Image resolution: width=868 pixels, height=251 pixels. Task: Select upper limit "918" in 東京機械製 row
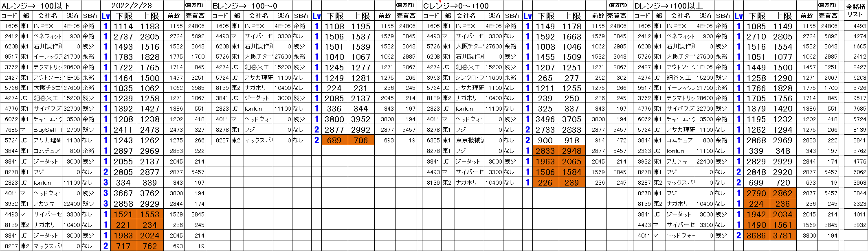tap(572, 140)
